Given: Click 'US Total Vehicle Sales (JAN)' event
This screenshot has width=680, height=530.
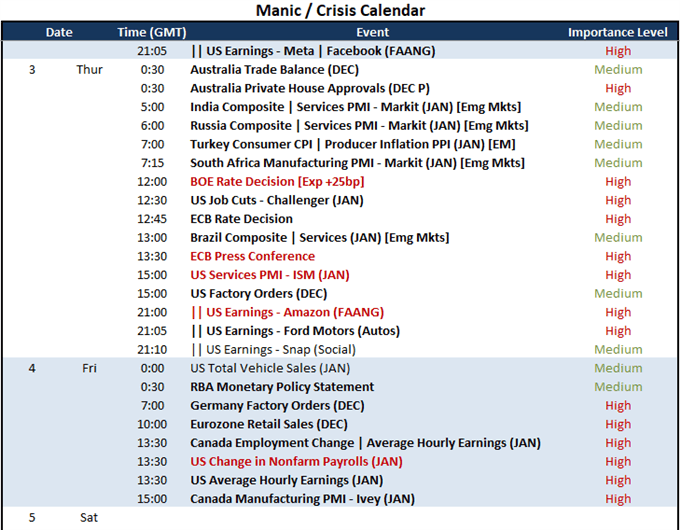Looking at the screenshot, I should tap(270, 368).
